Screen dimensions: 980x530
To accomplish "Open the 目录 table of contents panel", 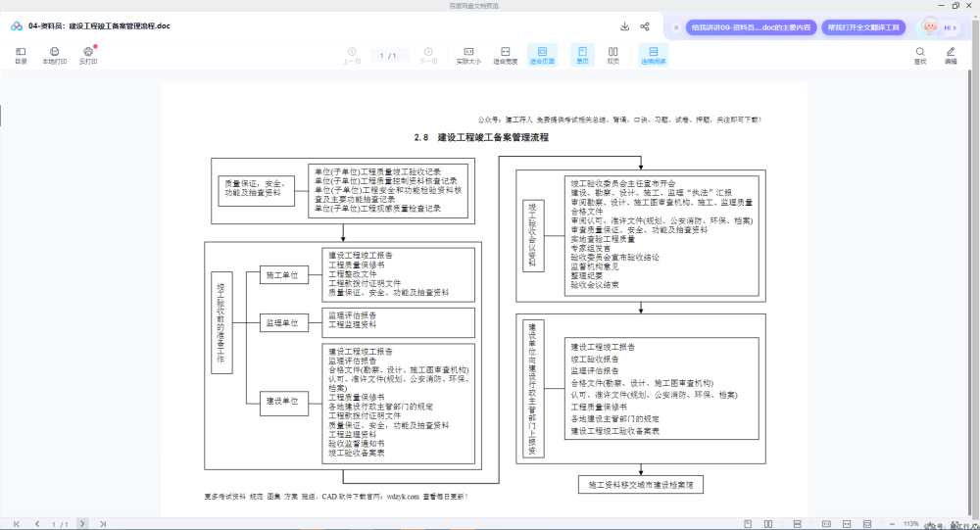I will pyautogui.click(x=21, y=55).
